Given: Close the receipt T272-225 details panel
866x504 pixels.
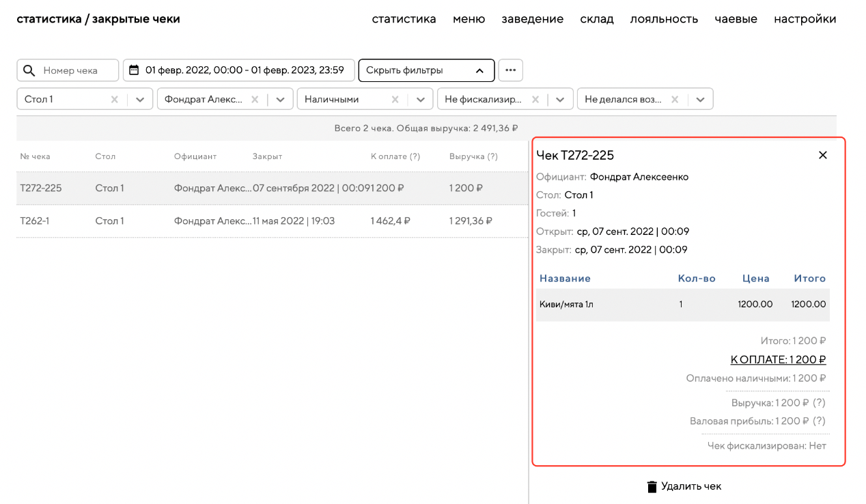Looking at the screenshot, I should coord(822,155).
